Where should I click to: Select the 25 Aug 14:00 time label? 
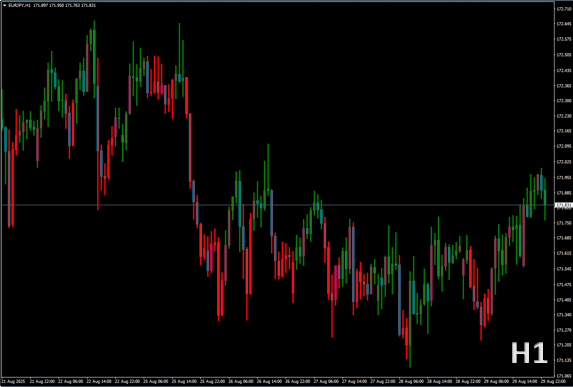[x=185, y=382]
